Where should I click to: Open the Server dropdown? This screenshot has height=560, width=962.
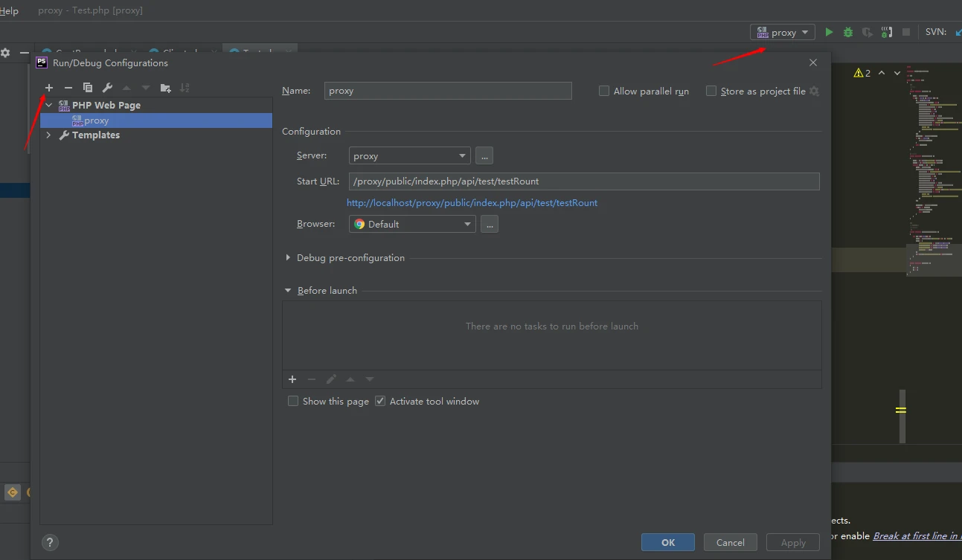tap(409, 155)
